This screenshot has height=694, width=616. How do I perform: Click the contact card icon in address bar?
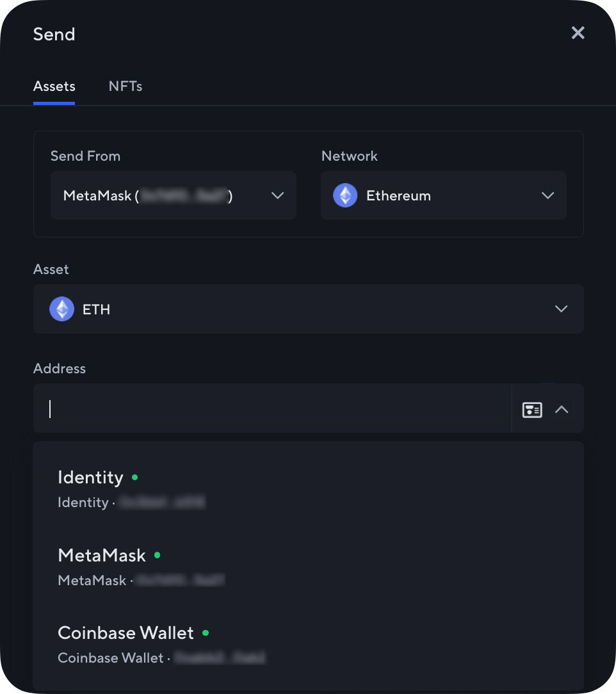tap(531, 409)
